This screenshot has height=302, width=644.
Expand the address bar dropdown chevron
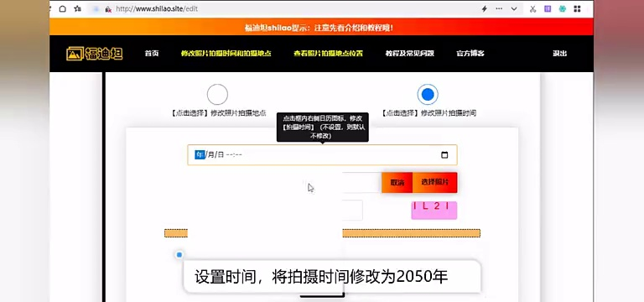click(514, 8)
